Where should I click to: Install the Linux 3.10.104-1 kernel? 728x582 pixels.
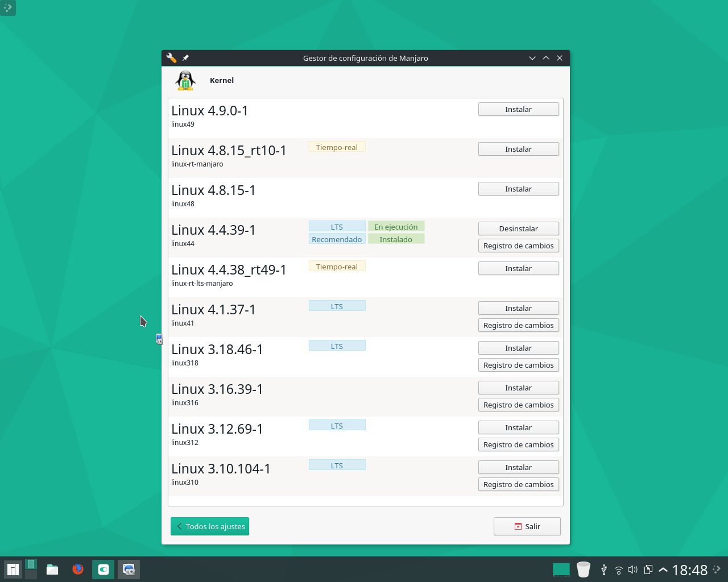pos(519,467)
